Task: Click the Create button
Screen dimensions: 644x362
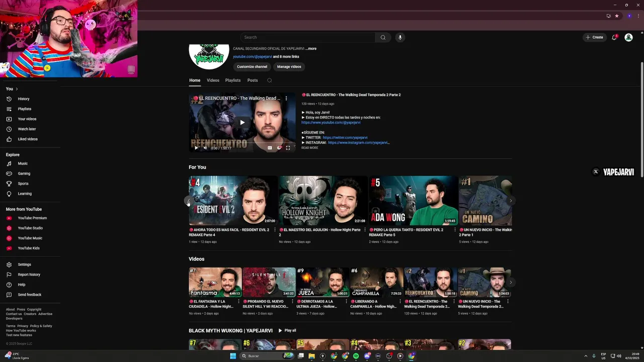Action: [594, 37]
